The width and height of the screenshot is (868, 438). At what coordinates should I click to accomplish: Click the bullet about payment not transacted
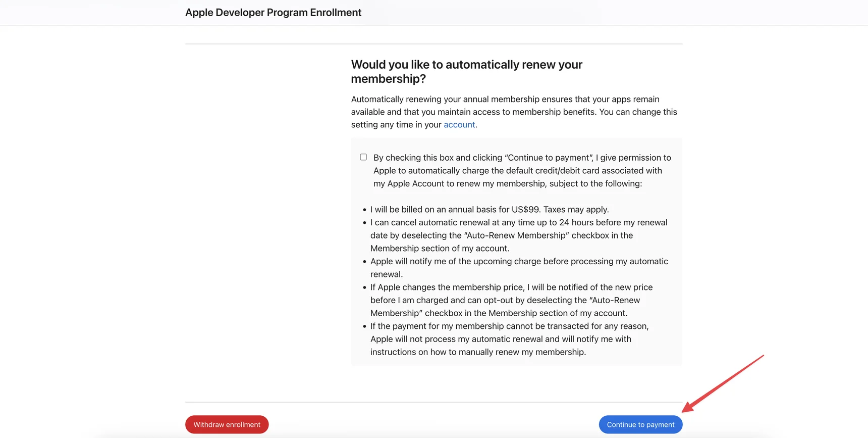tap(510, 339)
